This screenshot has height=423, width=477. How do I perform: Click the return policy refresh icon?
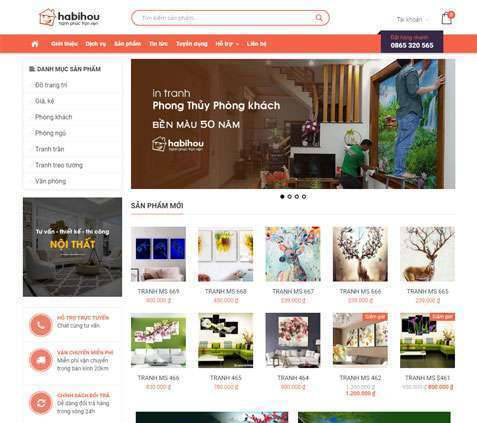point(40,403)
